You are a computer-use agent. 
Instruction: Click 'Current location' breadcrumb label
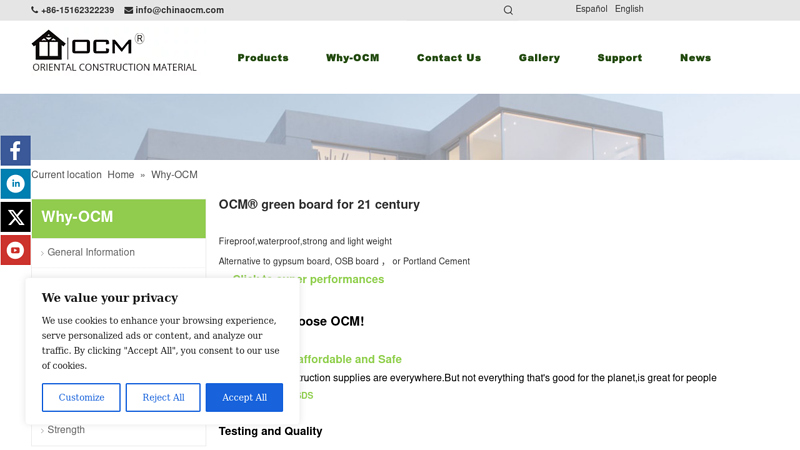pos(66,174)
